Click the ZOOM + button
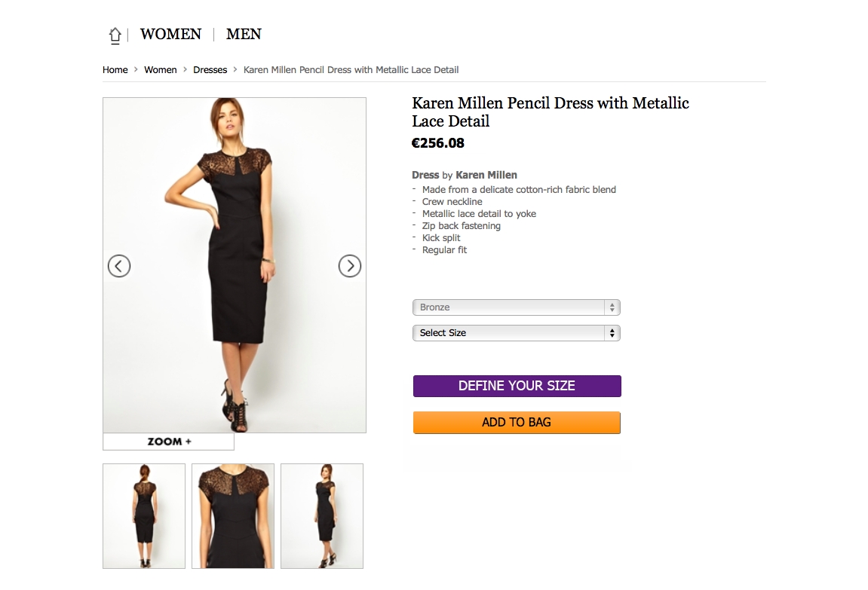 point(169,442)
